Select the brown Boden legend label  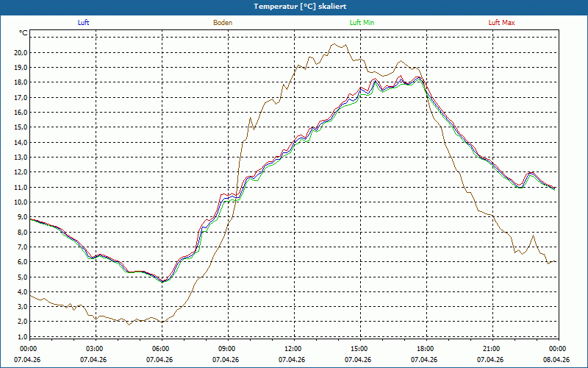click(223, 23)
